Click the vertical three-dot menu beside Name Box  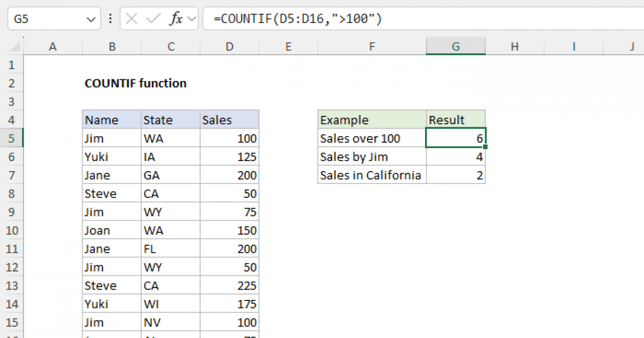110,18
